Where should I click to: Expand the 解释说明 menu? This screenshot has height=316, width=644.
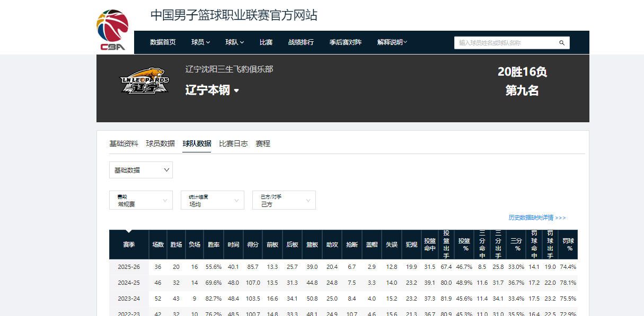click(392, 42)
